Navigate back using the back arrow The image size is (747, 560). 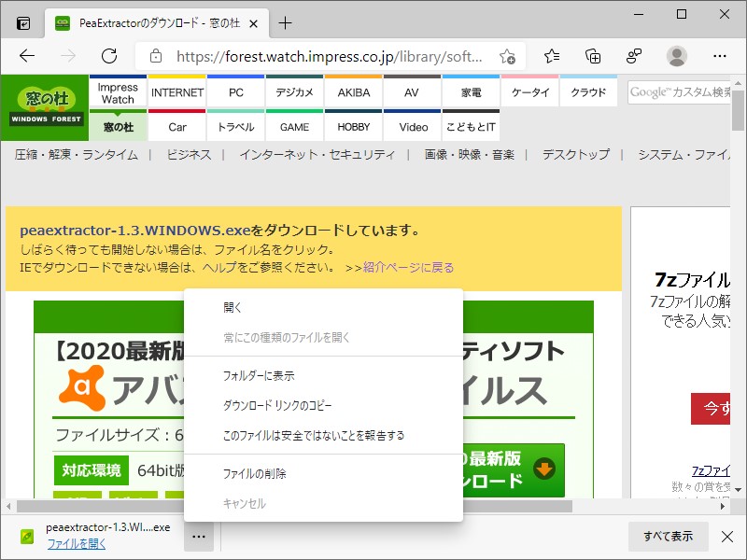tap(27, 55)
